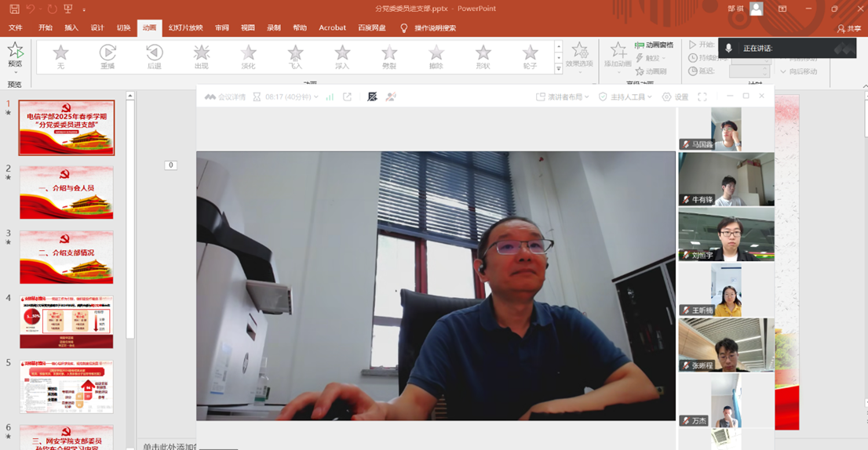Open the 添加动画 dropdown
868x450 pixels.
click(618, 56)
